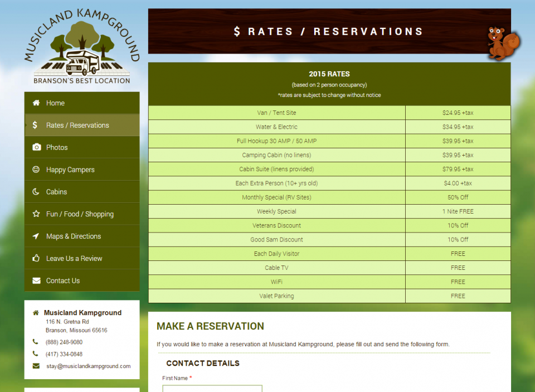Click the (888) 248-9080 phone number
The image size is (535, 392).
[x=64, y=342]
